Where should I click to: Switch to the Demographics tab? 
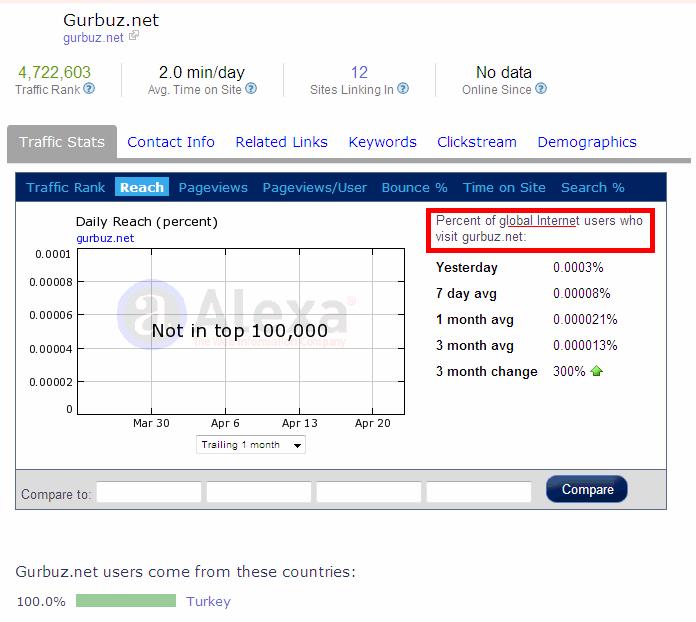tap(587, 143)
